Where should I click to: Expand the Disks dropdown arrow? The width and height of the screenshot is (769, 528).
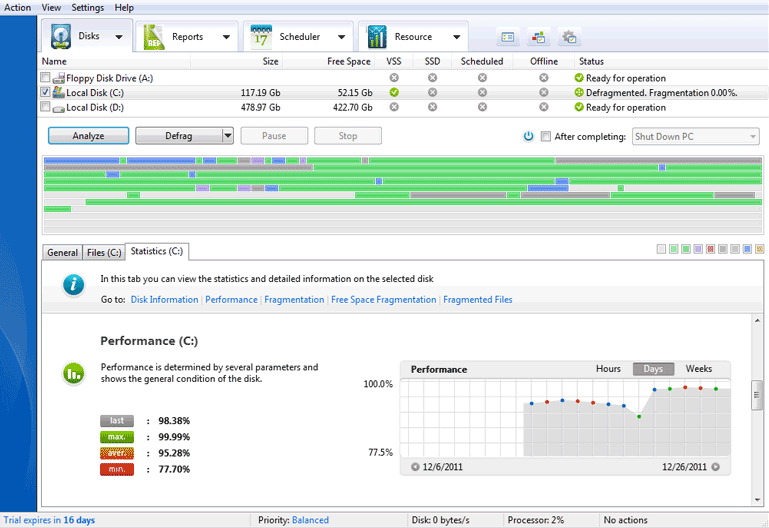tap(119, 37)
